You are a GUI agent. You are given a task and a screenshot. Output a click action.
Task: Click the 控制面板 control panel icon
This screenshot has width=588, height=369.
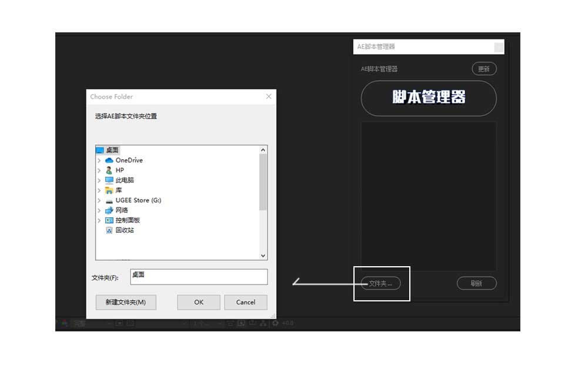[109, 220]
